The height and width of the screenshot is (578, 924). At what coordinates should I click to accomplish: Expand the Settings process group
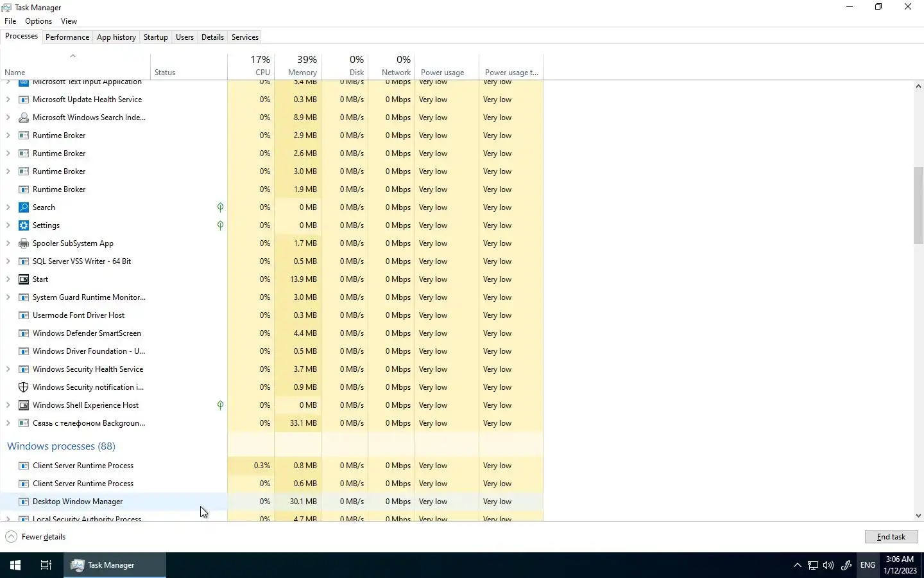coord(8,225)
